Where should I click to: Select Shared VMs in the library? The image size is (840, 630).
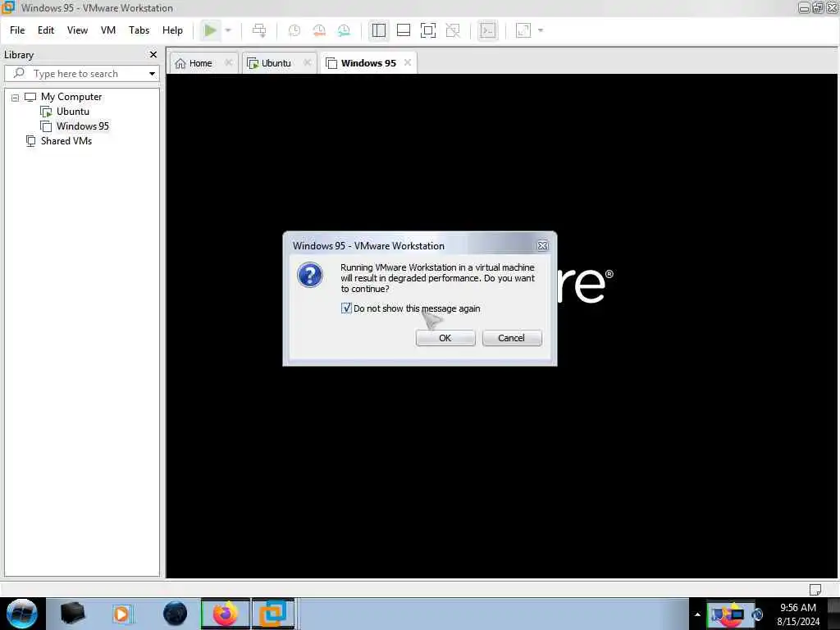(x=66, y=141)
